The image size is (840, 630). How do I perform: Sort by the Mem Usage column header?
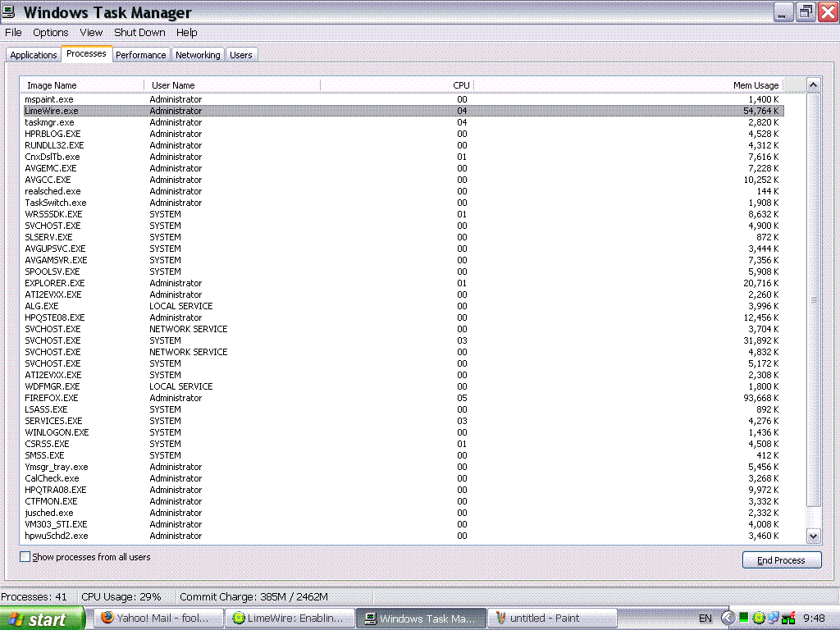[x=628, y=85]
